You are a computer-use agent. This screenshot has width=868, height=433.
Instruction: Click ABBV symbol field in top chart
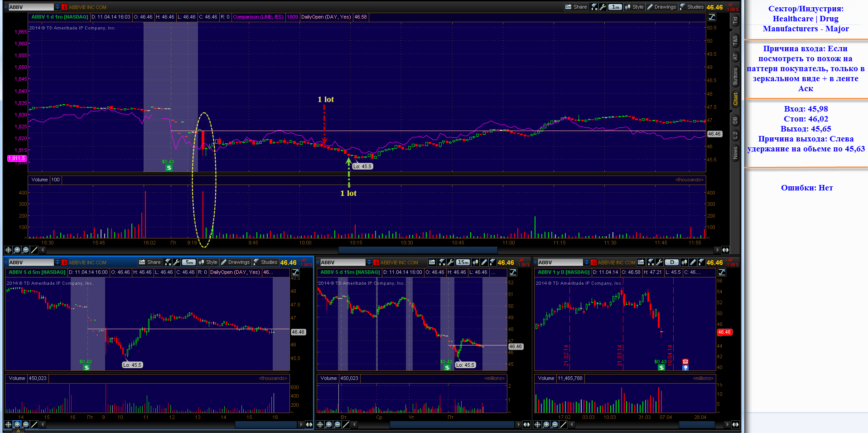(31, 7)
